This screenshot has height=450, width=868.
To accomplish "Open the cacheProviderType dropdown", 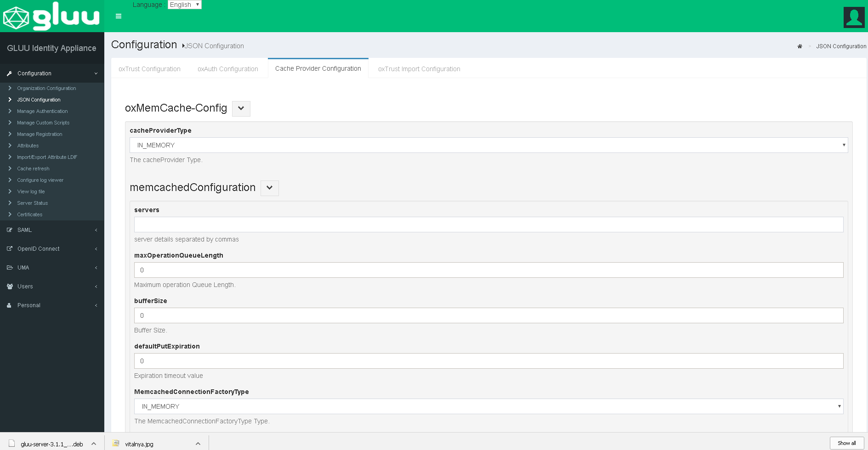I will [488, 145].
